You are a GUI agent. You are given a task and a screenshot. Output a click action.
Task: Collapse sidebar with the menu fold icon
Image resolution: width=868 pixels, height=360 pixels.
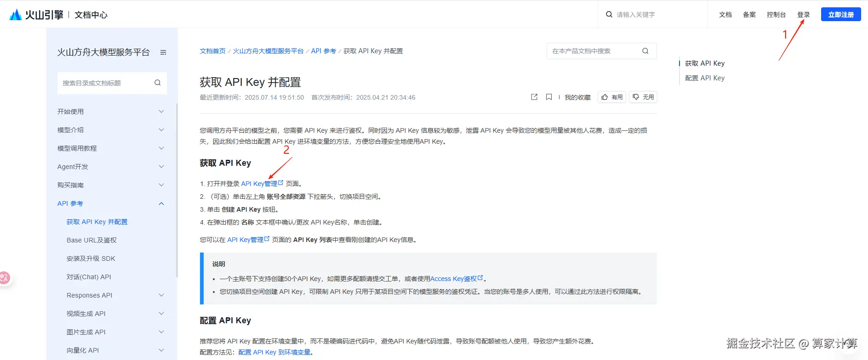pyautogui.click(x=163, y=52)
